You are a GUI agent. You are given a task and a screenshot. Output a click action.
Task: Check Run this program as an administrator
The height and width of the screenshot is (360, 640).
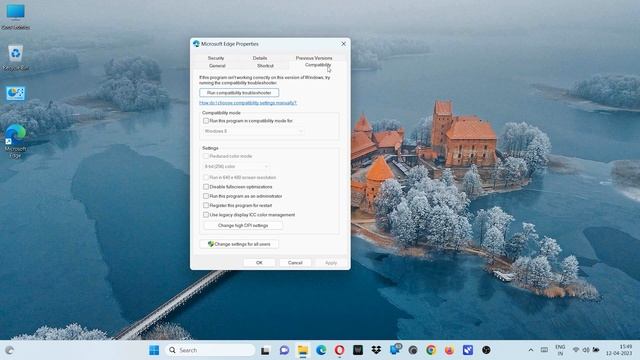206,196
